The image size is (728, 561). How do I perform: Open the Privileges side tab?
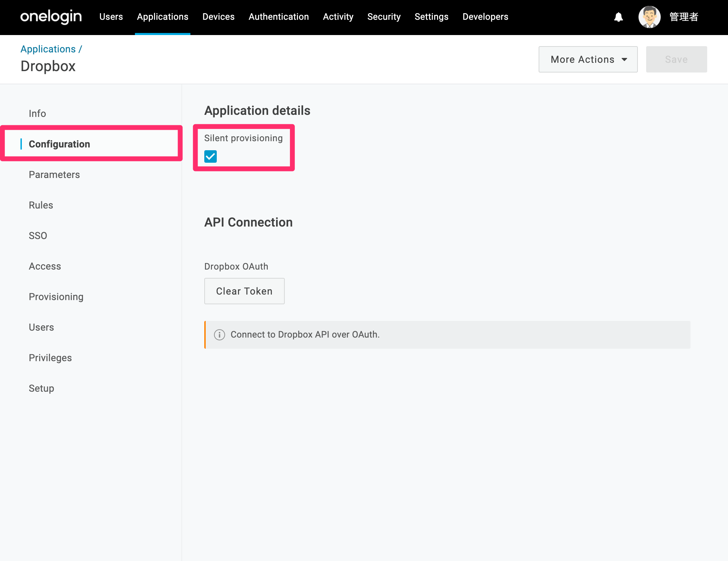point(50,358)
